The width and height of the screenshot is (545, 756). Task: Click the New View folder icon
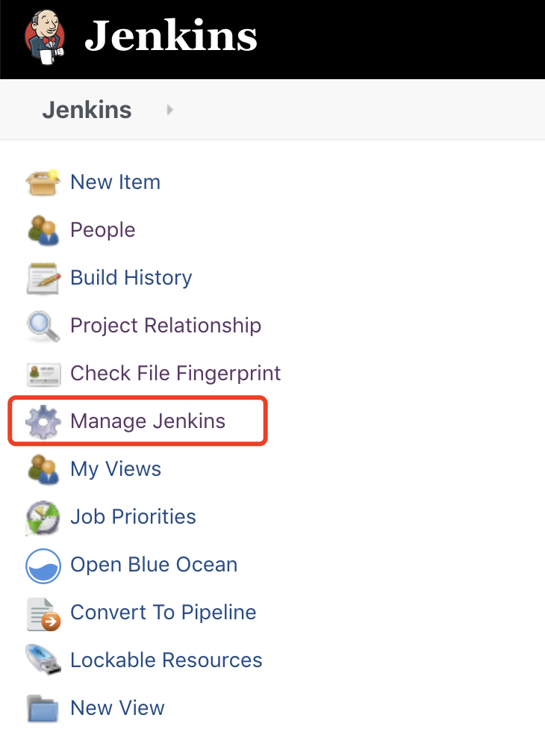43,708
